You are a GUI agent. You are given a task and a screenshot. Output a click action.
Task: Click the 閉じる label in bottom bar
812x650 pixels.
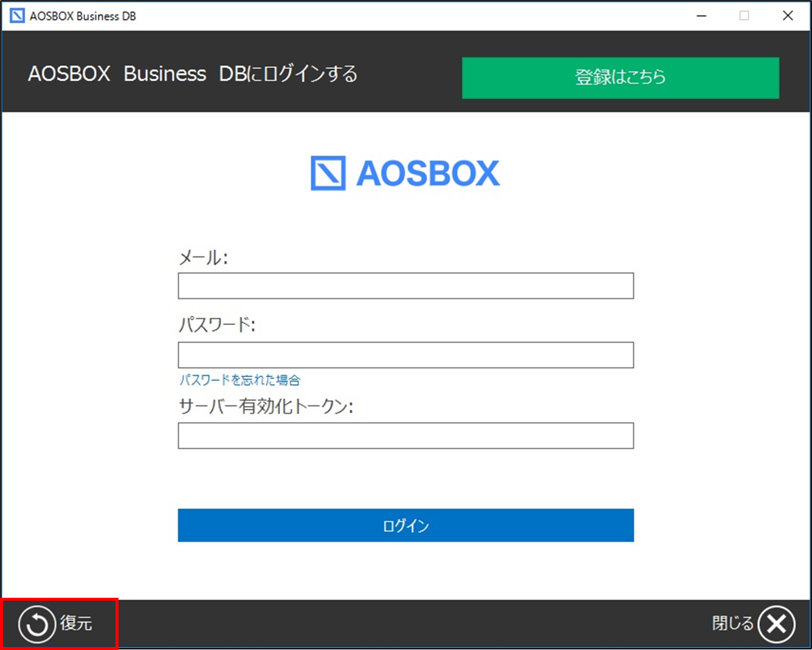coord(732,623)
